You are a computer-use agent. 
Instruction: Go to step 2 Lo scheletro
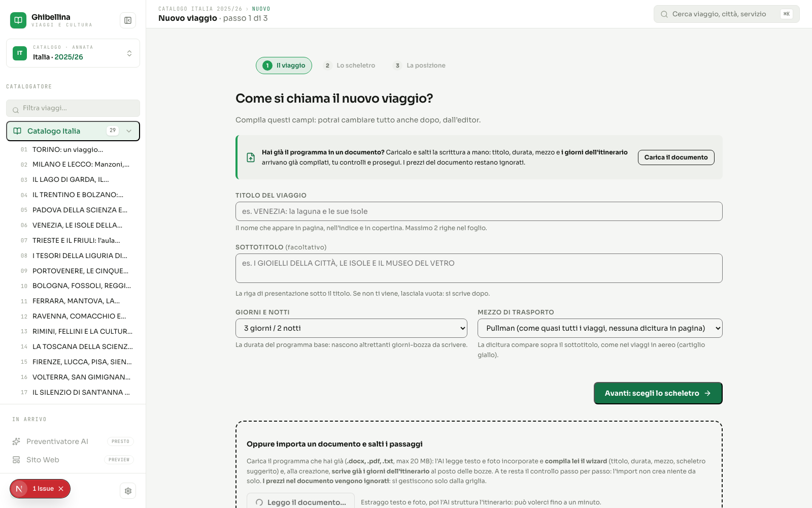(350, 66)
